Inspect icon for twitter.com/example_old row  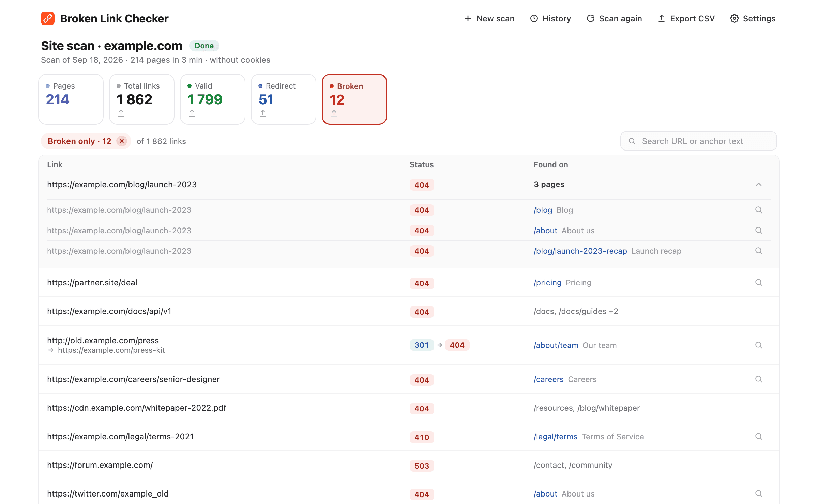click(x=759, y=494)
